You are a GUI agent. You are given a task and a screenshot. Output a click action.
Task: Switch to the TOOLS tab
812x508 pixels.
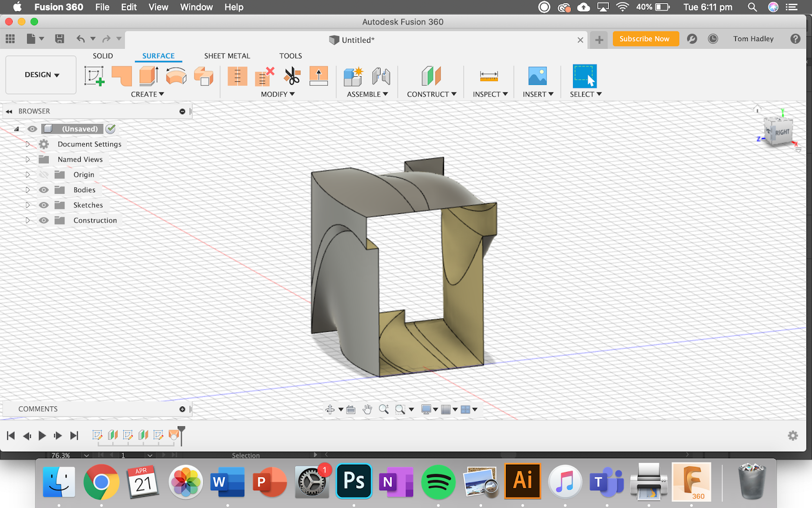(291, 56)
